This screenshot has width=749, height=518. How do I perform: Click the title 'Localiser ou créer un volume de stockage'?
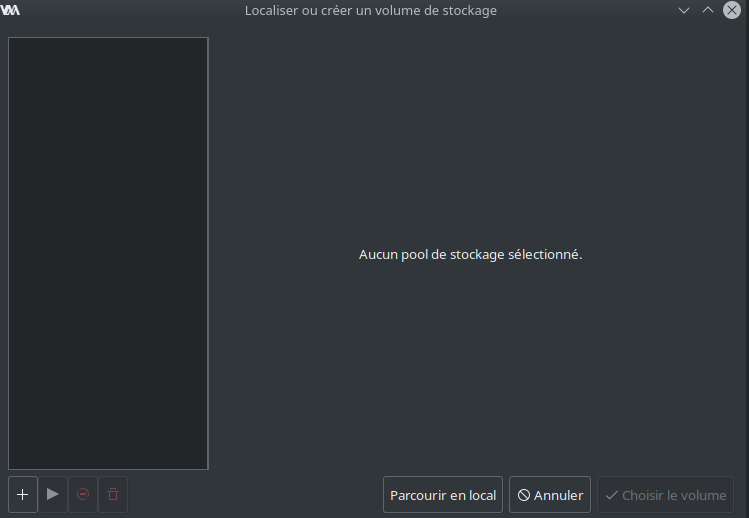[371, 11]
